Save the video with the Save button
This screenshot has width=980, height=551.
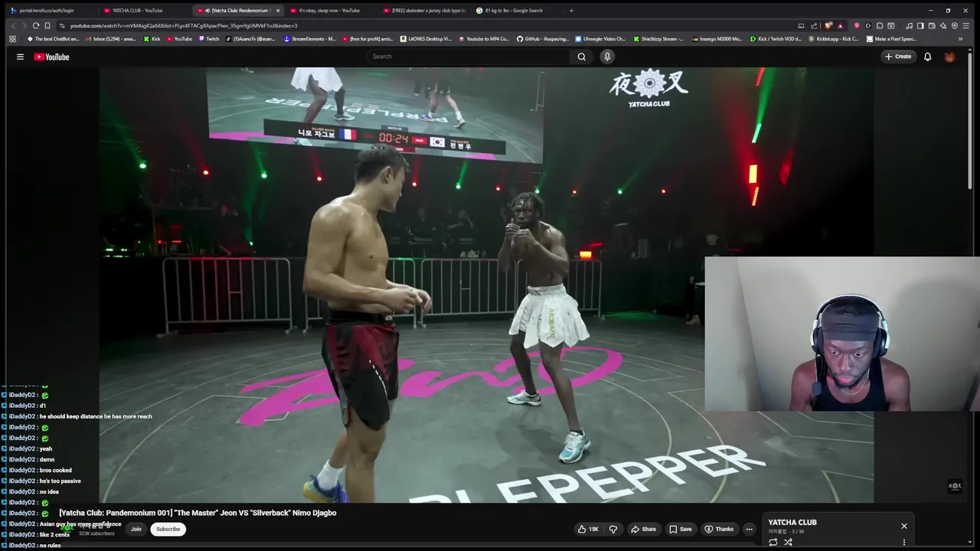[680, 529]
